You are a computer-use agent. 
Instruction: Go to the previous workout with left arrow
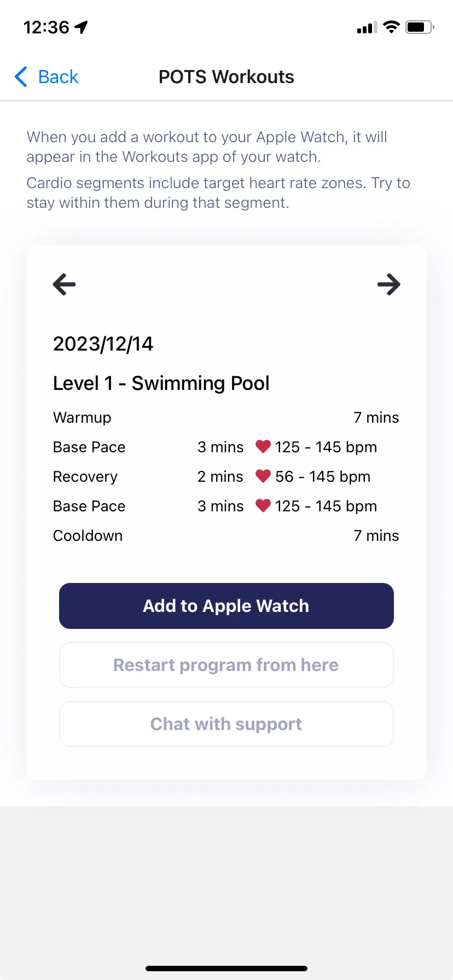pyautogui.click(x=64, y=284)
